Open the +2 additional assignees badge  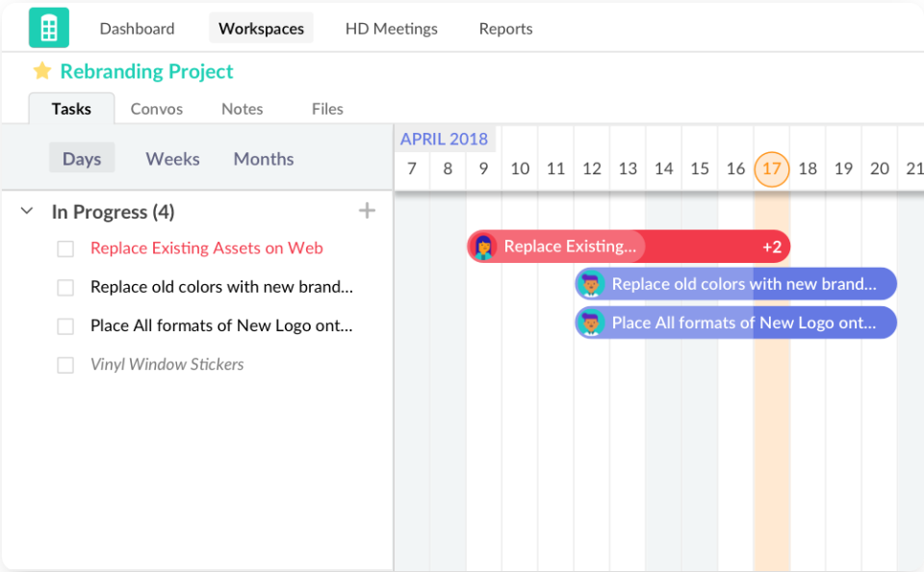pos(771,247)
